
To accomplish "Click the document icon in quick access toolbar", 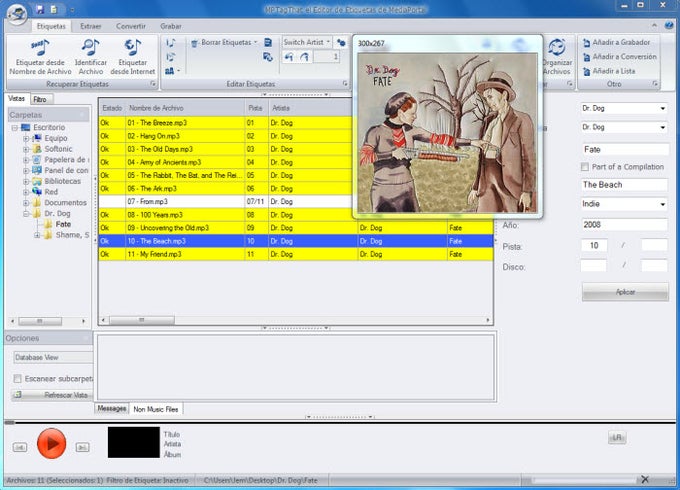I will 54,9.
